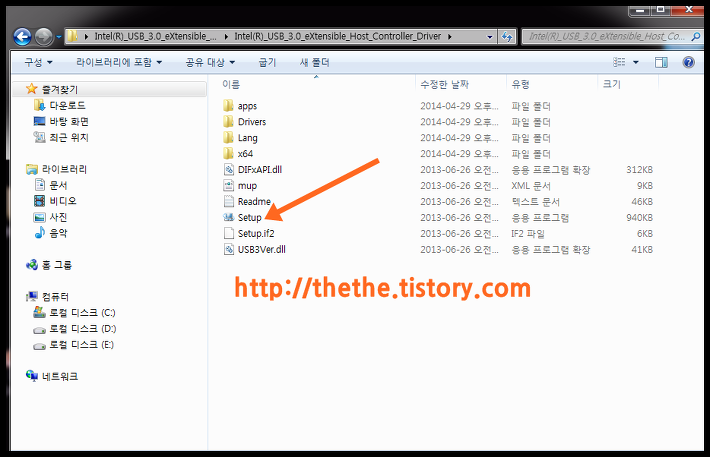The height and width of the screenshot is (457, 710).
Task: Open 바탕 화면 in favorites
Action: [69, 121]
